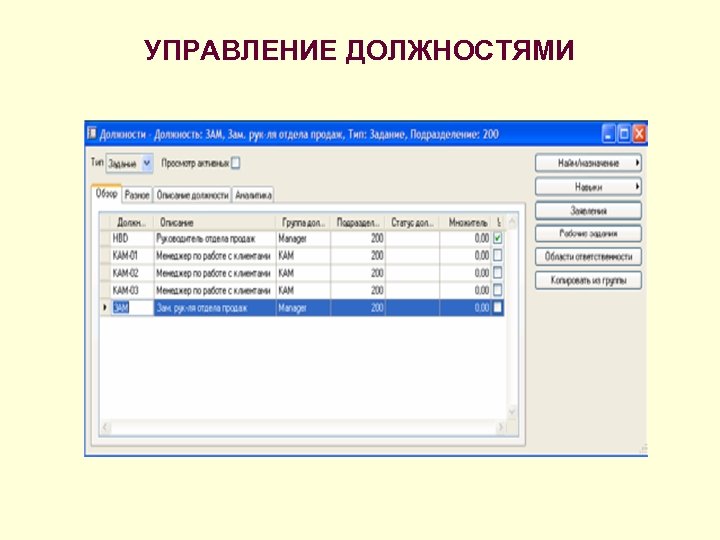
Task: Click the Зам. рук-ля отдела продаж description
Action: tap(202, 308)
